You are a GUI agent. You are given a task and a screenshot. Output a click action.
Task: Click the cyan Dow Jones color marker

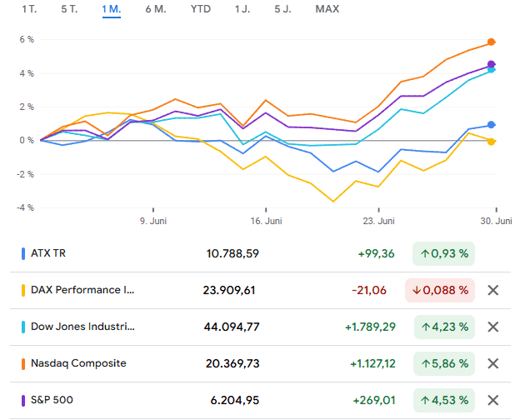click(x=23, y=327)
